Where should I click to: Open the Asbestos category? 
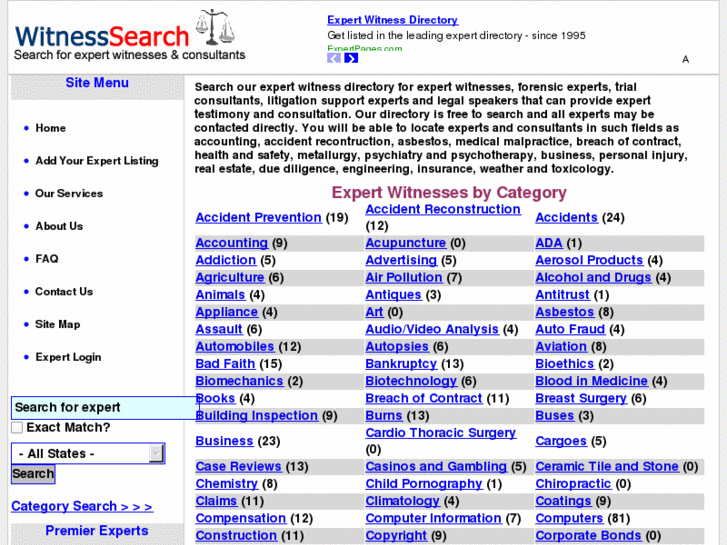click(x=565, y=312)
